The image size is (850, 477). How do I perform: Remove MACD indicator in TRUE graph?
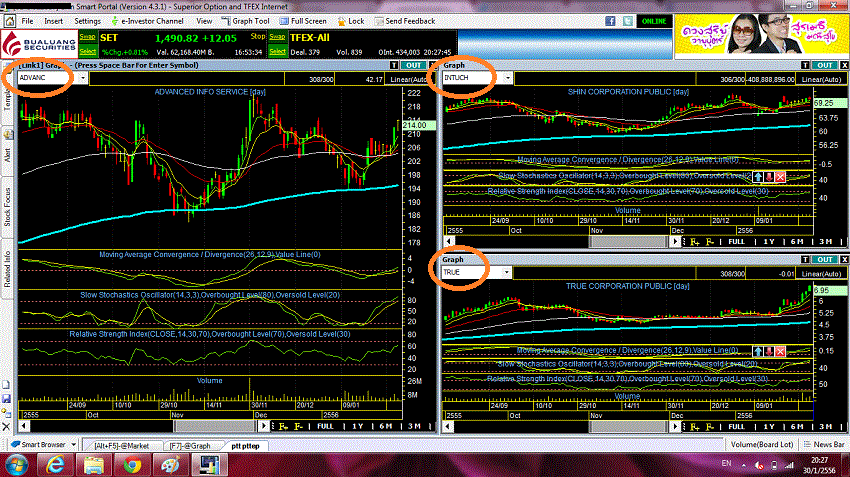pos(780,351)
